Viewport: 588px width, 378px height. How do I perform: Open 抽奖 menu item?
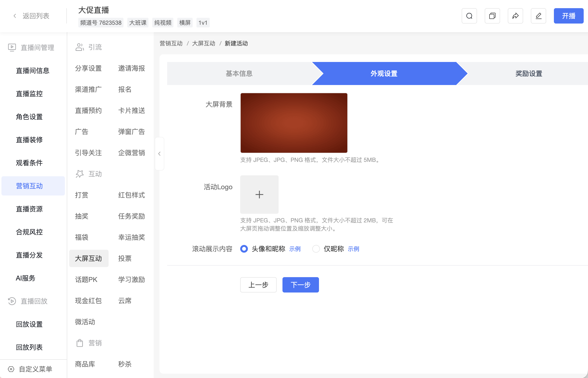[x=82, y=216]
